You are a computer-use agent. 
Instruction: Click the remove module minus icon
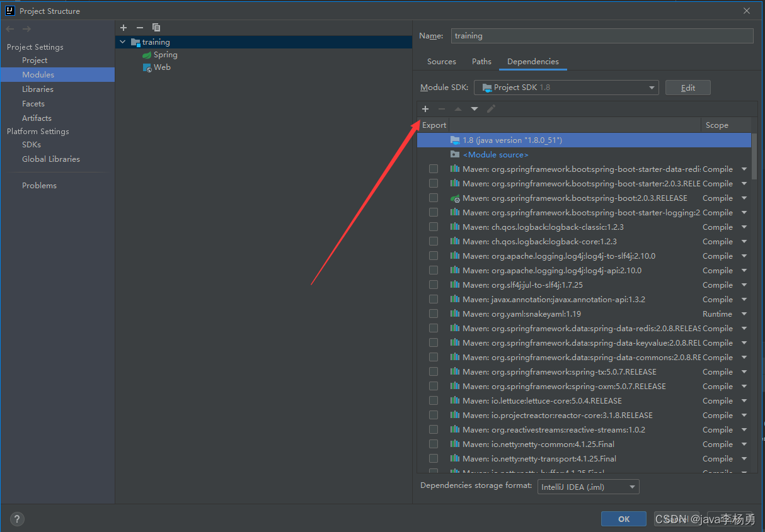coord(140,28)
